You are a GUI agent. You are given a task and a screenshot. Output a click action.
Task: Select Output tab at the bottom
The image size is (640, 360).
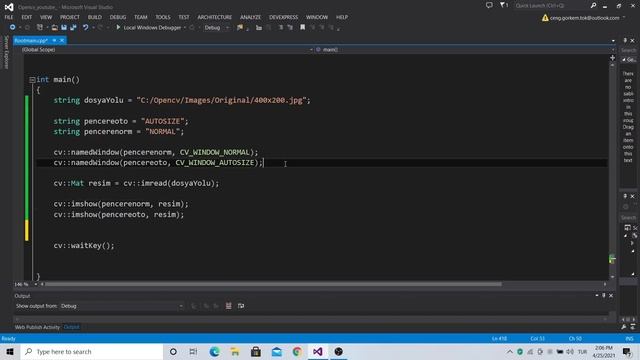[71, 327]
